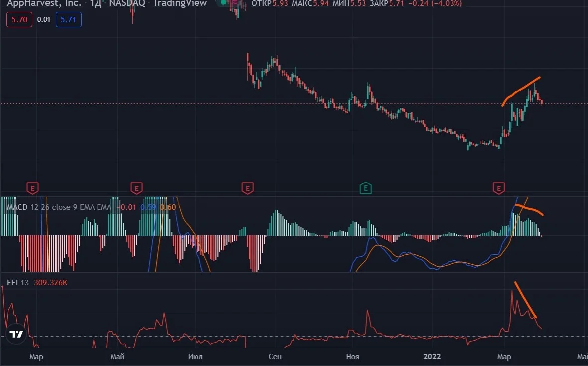Viewport: 588px width, 366px height.
Task: Click the Май label on the time axis
Action: (x=118, y=356)
